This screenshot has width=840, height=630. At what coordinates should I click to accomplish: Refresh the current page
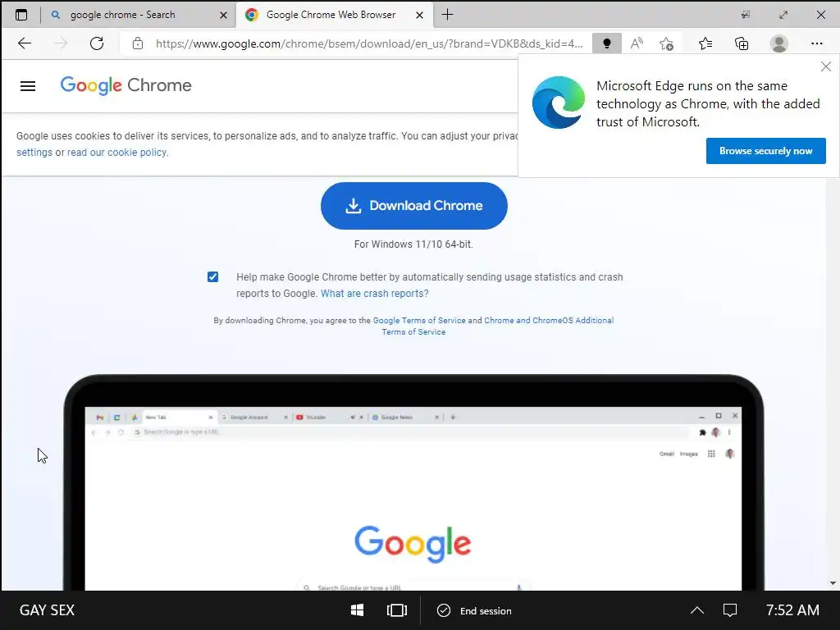coord(97,43)
